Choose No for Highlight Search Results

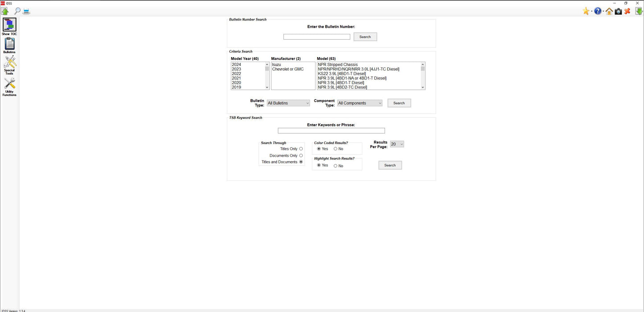(335, 166)
